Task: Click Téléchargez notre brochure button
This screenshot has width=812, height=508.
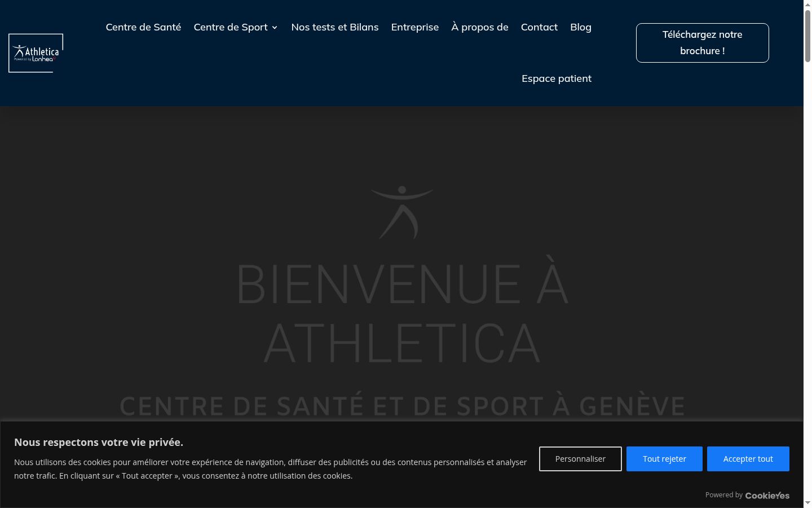Action: (703, 43)
